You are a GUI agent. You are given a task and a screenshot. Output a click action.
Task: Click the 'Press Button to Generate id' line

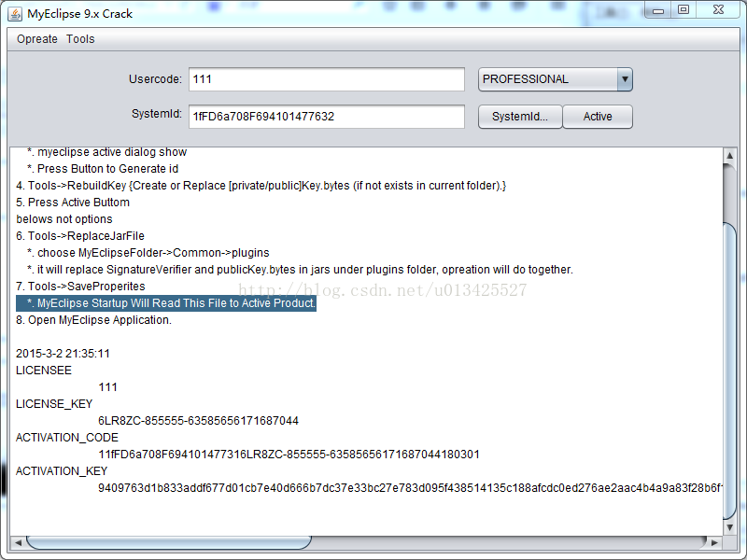(x=103, y=169)
